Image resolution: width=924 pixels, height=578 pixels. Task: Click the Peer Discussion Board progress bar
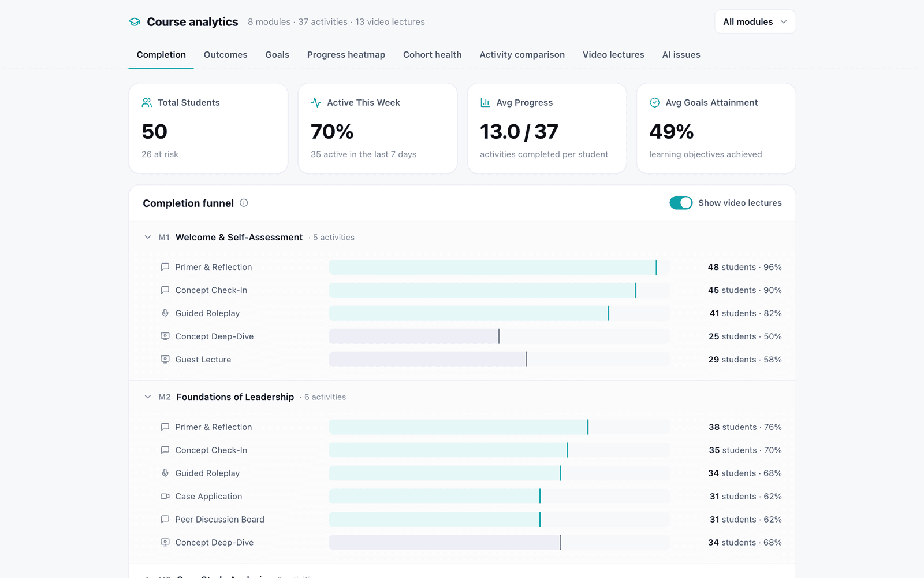click(500, 520)
